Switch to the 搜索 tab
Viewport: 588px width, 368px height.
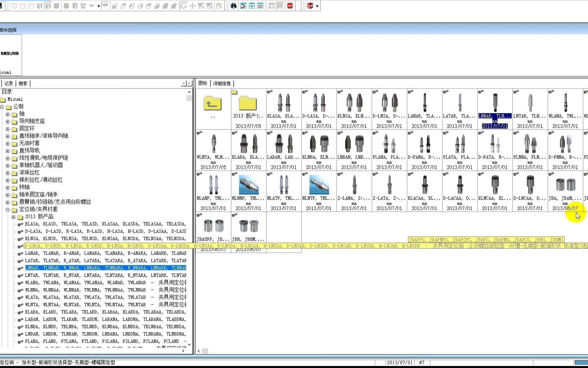point(23,83)
